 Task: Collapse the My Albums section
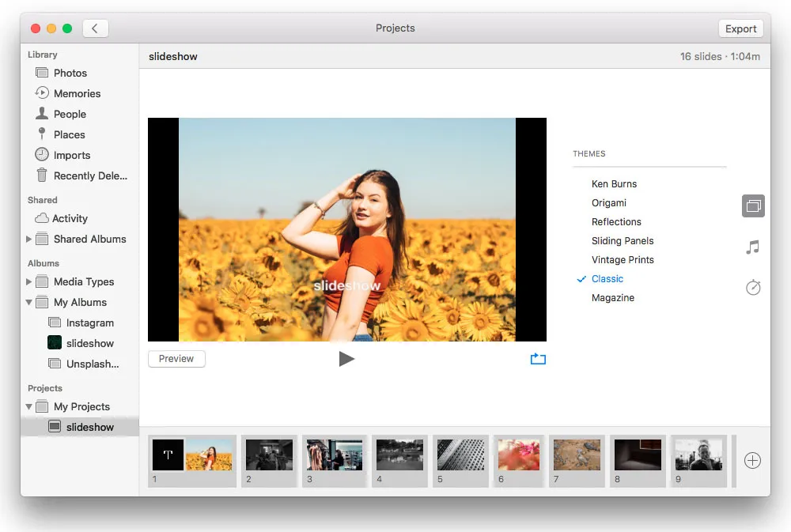coord(29,302)
